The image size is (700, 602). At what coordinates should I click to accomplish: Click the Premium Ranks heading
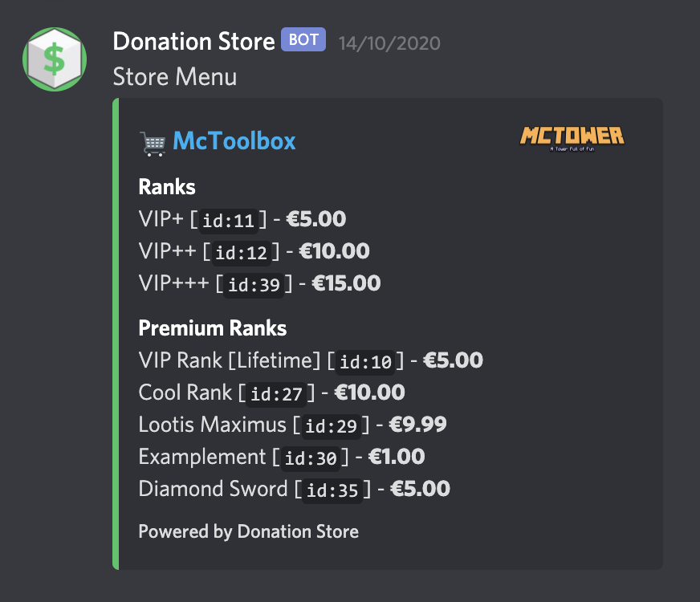[x=213, y=328]
